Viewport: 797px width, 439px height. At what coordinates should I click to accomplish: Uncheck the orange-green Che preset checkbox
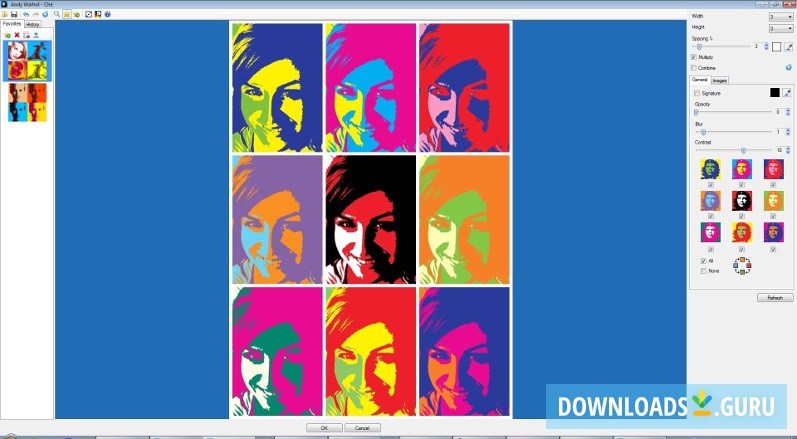[773, 216]
